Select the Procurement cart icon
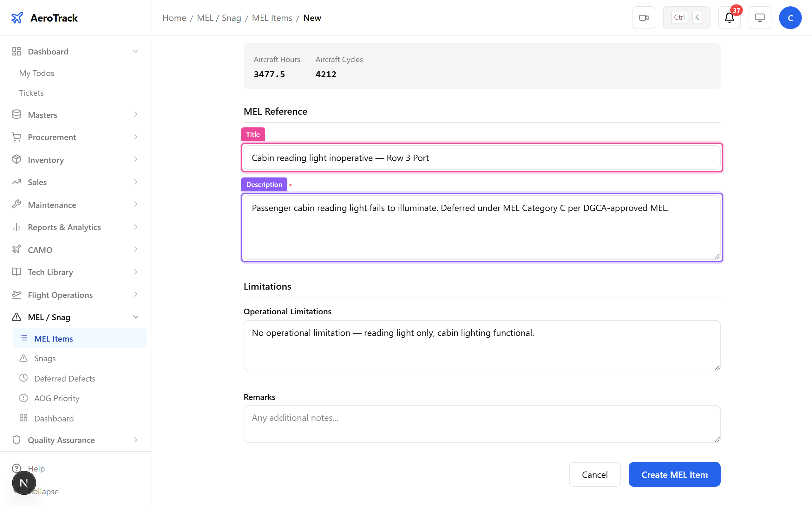Viewport: 812px width, 507px height. (x=16, y=137)
